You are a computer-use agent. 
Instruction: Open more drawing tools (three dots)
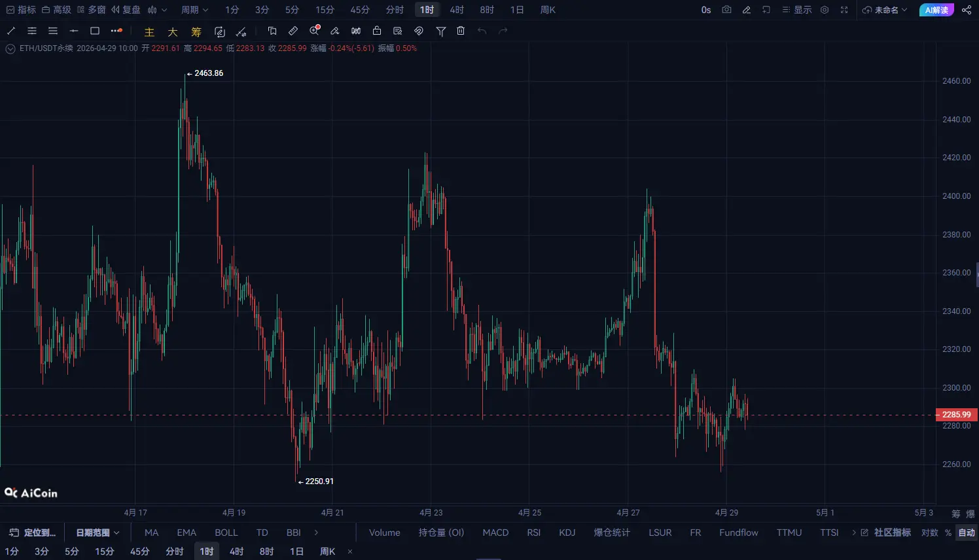(x=116, y=31)
